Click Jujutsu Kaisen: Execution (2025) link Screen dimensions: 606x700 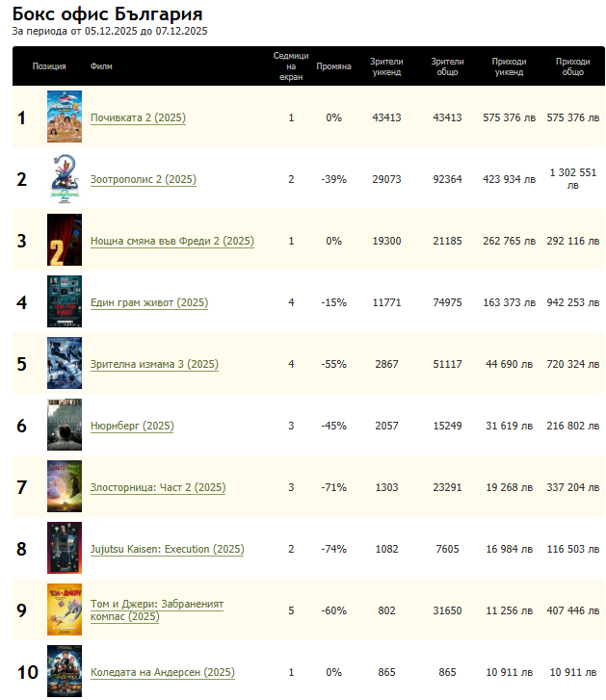[167, 549]
